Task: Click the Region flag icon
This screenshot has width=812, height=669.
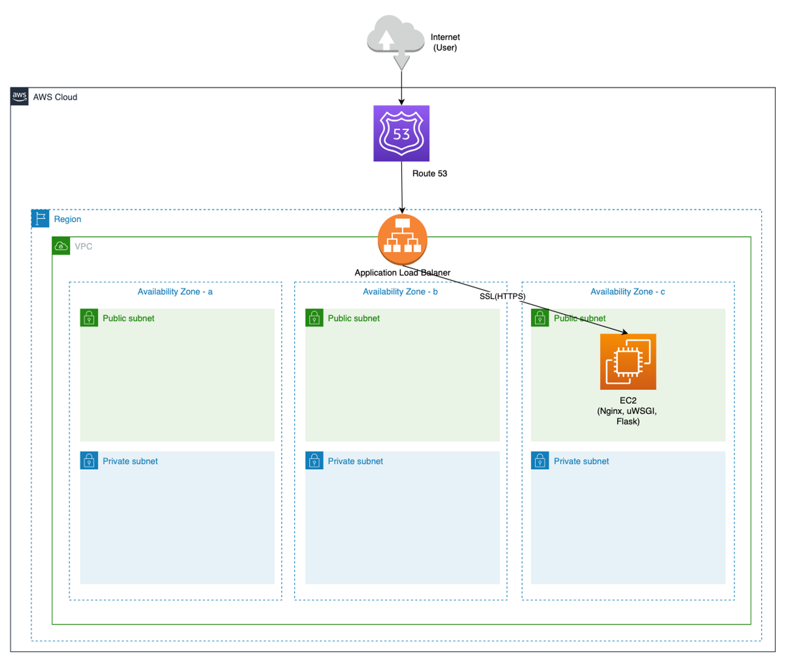Action: click(x=40, y=219)
